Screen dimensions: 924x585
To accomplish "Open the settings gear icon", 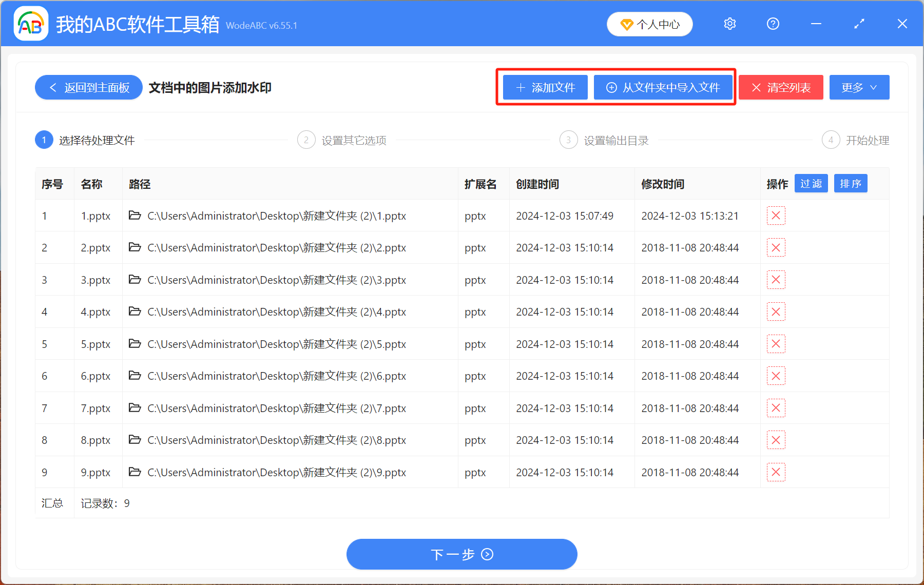I will tap(729, 24).
